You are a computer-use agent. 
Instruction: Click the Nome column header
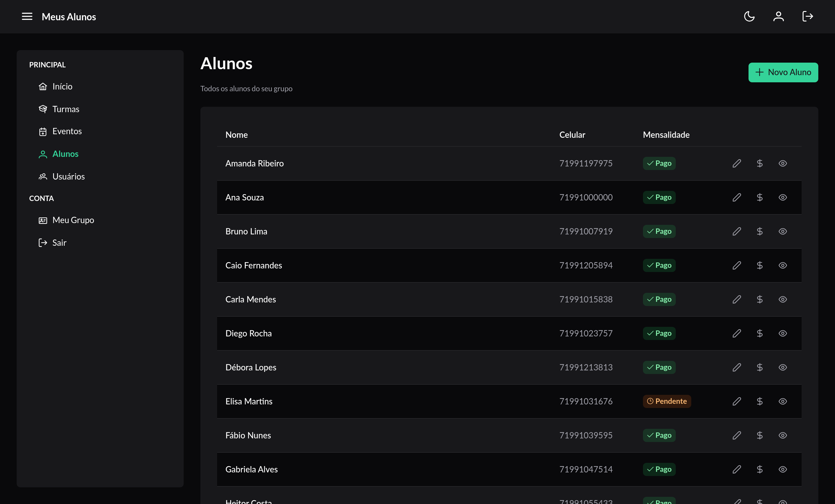(236, 135)
